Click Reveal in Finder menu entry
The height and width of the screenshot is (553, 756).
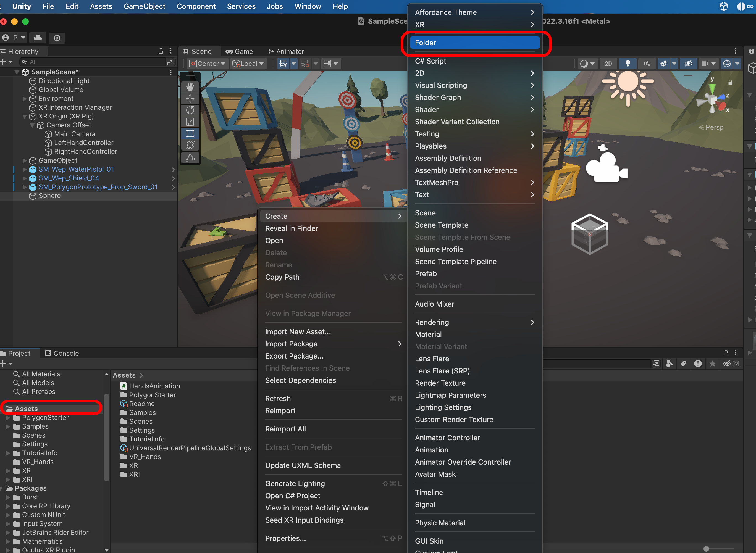(291, 229)
